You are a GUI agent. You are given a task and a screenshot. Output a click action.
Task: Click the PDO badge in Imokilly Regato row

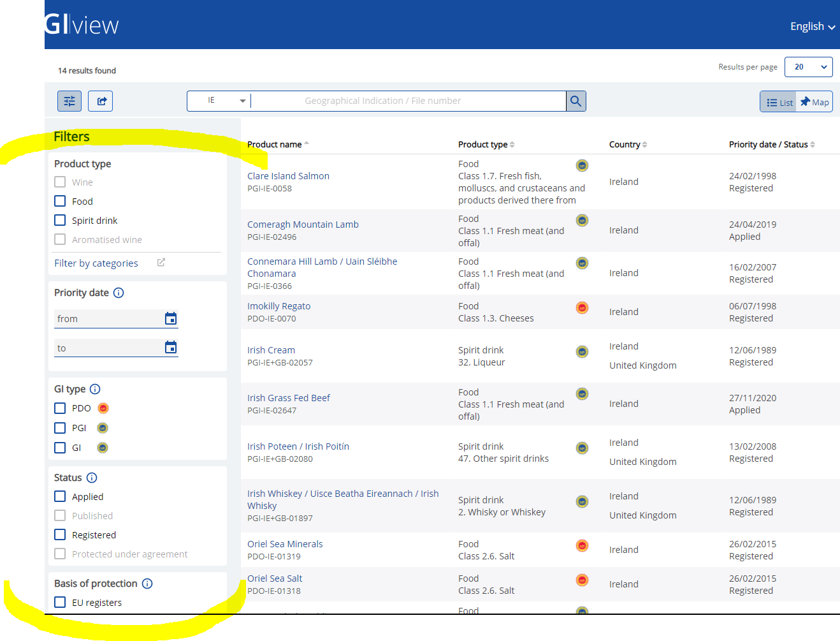point(582,308)
